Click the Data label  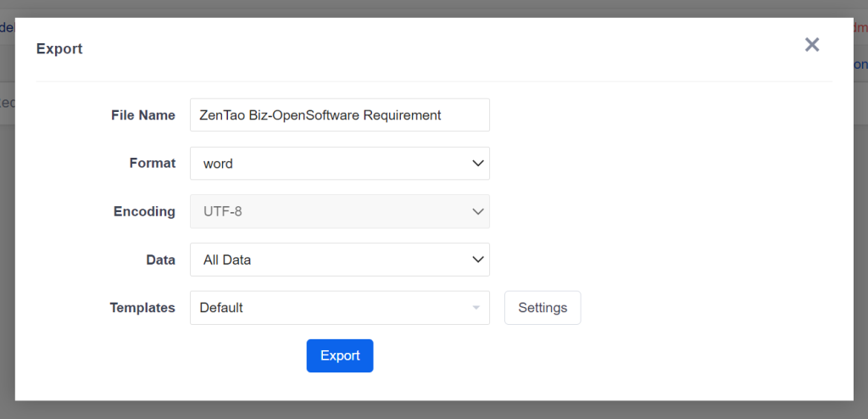[x=160, y=260]
